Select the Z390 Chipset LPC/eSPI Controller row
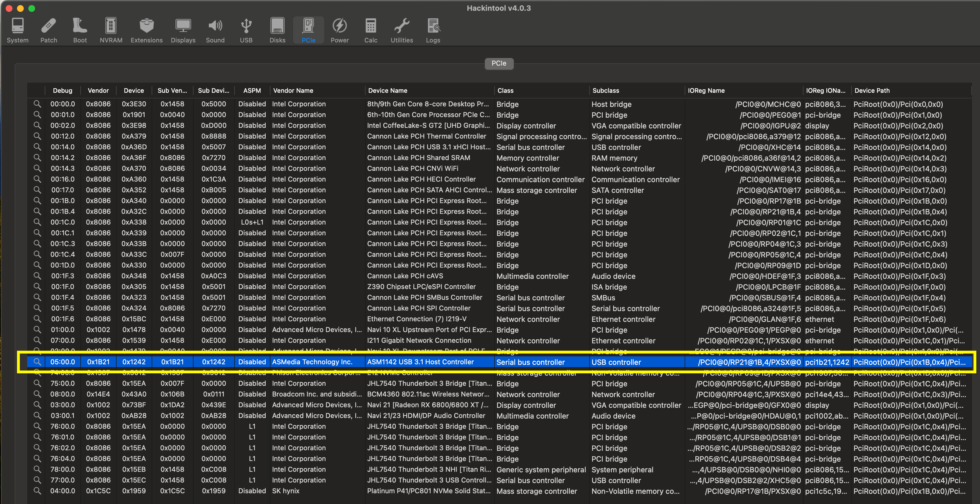This screenshot has width=980, height=504. click(499, 287)
